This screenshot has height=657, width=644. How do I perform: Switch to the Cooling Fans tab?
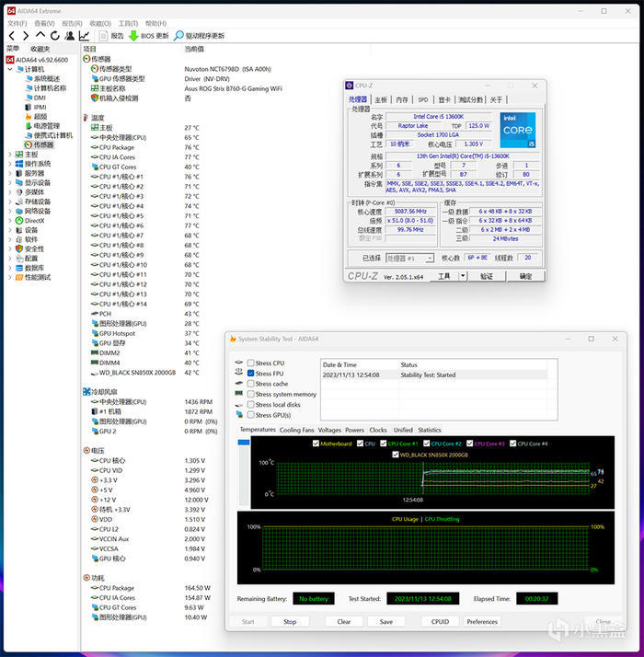296,430
